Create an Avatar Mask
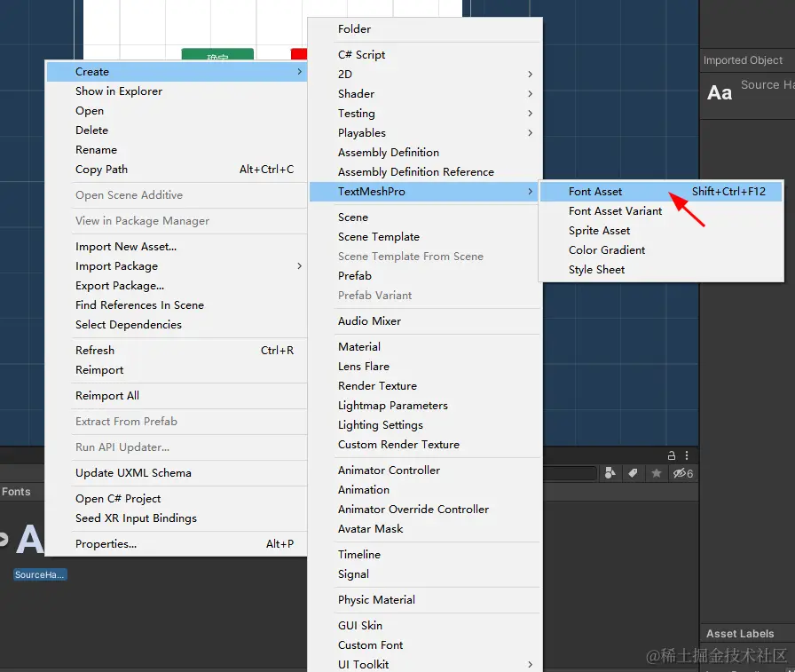This screenshot has height=672, width=795. click(425, 529)
